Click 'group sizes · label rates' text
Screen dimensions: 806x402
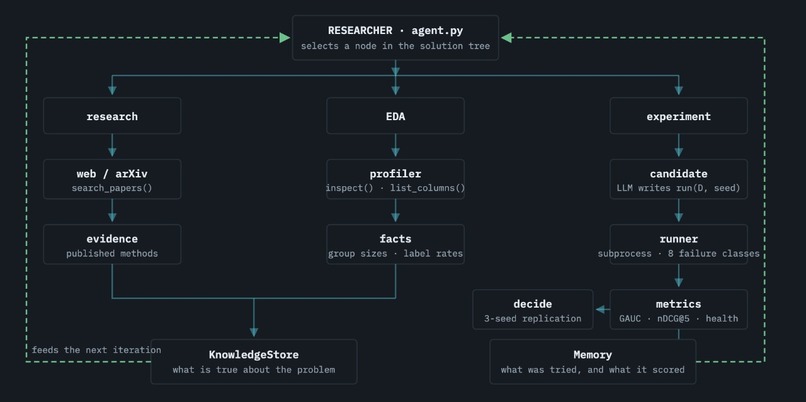[x=395, y=253]
